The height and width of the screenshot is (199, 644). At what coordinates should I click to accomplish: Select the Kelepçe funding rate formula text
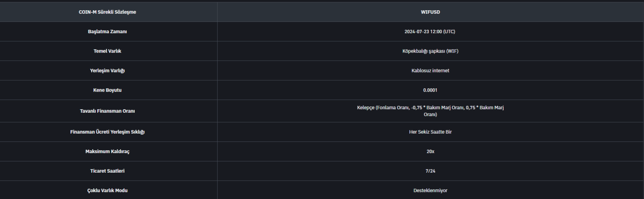(430, 111)
